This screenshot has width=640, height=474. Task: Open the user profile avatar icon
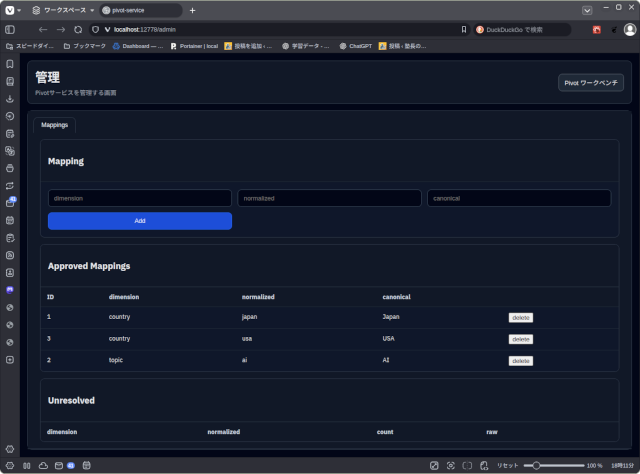pyautogui.click(x=629, y=29)
